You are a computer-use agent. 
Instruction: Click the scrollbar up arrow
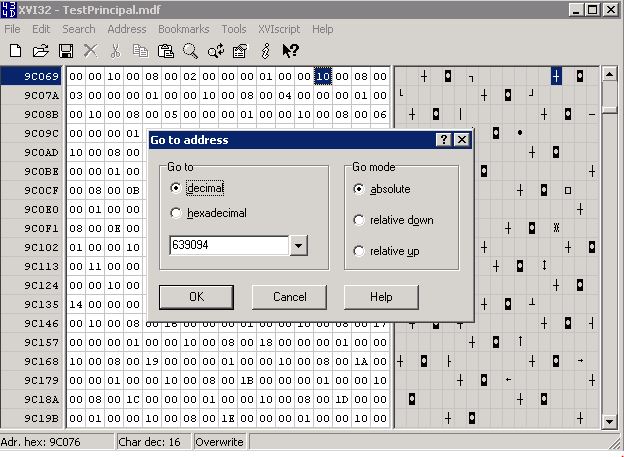(x=609, y=74)
